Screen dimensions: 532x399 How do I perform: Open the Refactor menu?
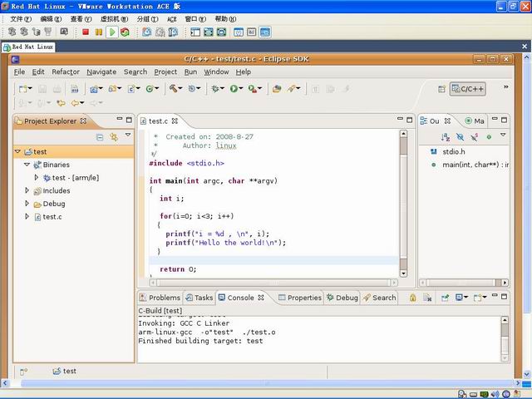(66, 72)
